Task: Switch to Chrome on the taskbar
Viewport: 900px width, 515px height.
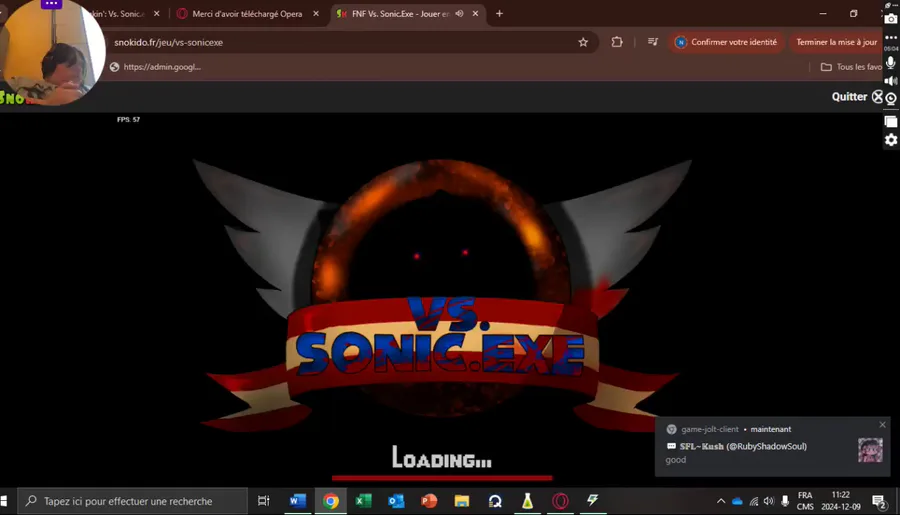Action: tap(331, 501)
